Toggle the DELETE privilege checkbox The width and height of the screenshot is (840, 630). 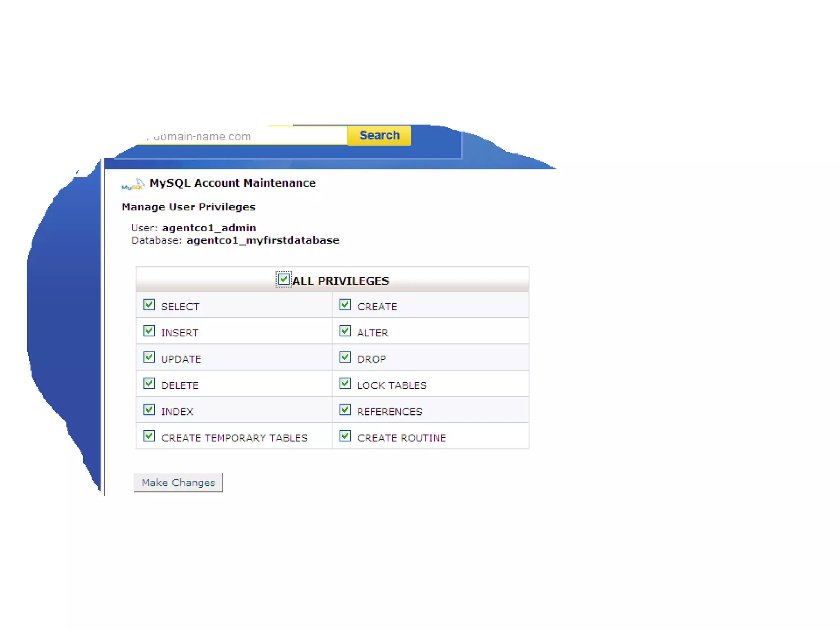click(x=149, y=383)
